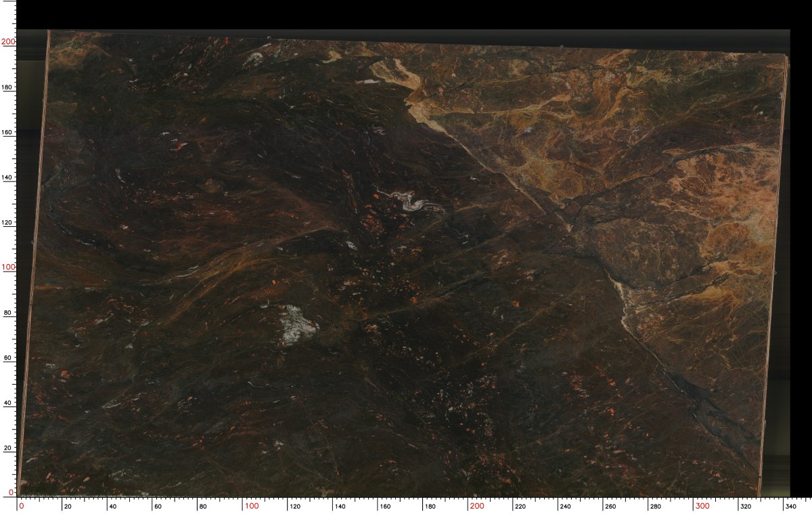The image size is (812, 514).
Task: Click the 120 label on the horizontal ruler
Action: 295,506
